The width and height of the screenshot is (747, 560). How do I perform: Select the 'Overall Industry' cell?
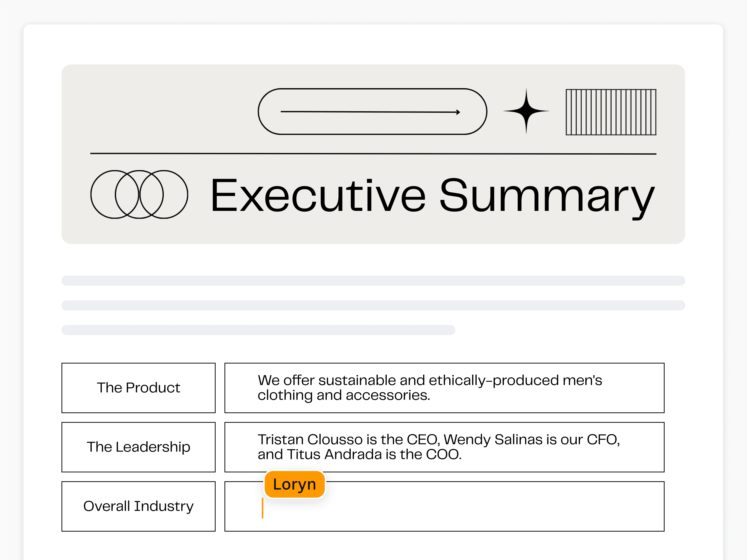(139, 506)
